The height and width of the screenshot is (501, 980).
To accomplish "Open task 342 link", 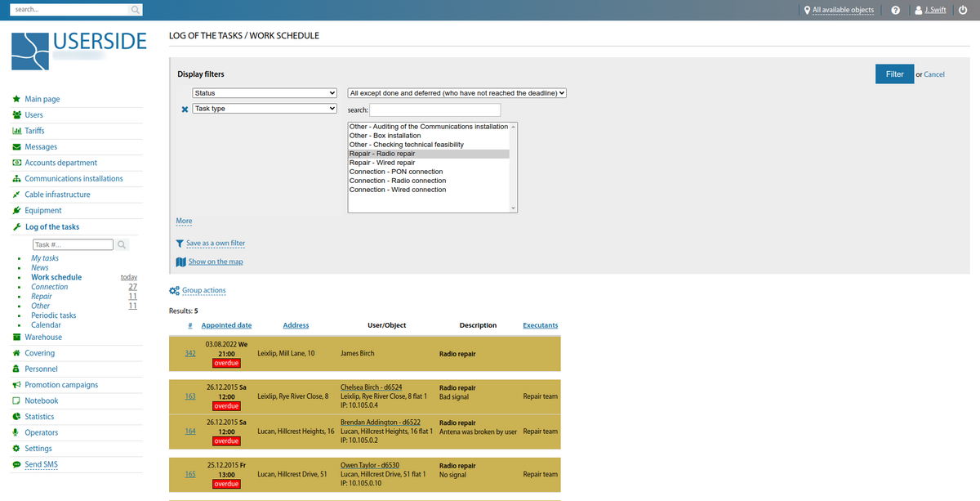I will pos(189,353).
